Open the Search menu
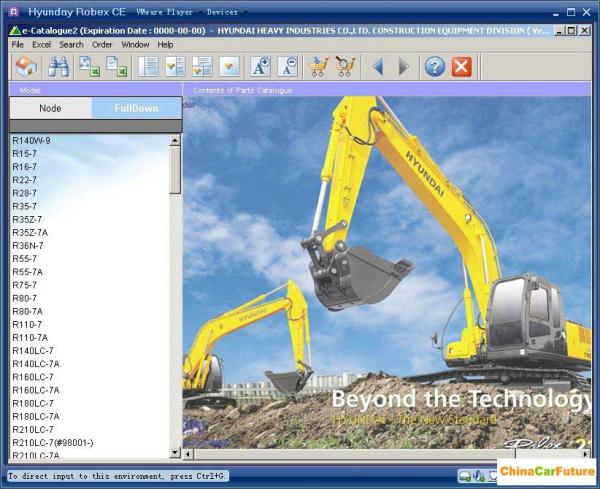 (x=71, y=45)
